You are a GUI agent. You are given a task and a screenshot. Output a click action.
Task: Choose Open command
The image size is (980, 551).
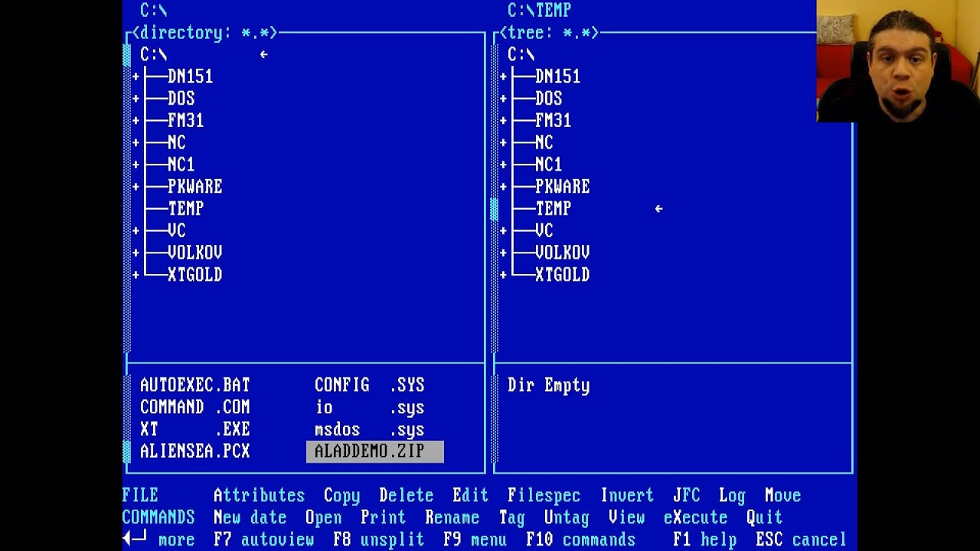(x=323, y=518)
